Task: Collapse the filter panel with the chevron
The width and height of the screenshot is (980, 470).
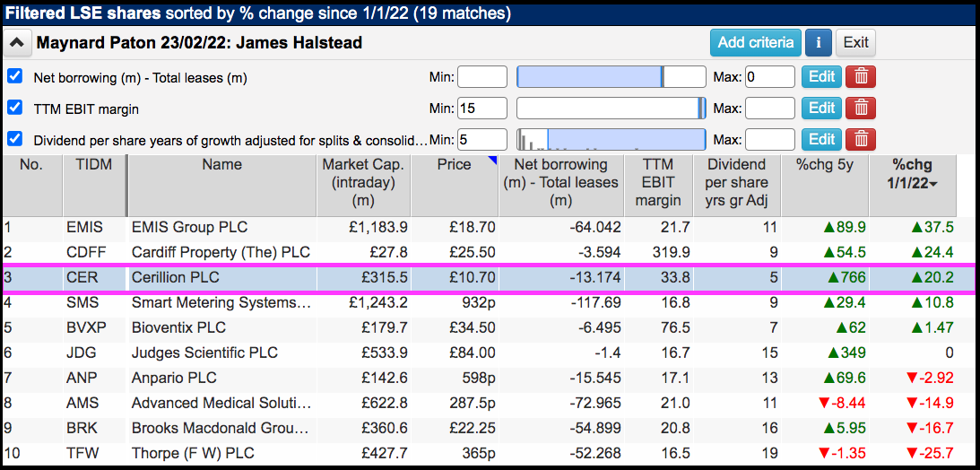Action: point(18,43)
